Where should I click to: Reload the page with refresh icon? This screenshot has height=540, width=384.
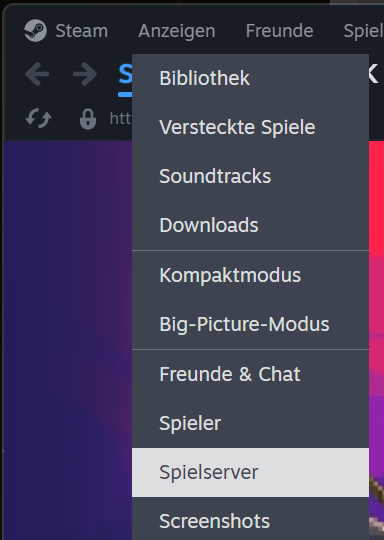point(38,118)
